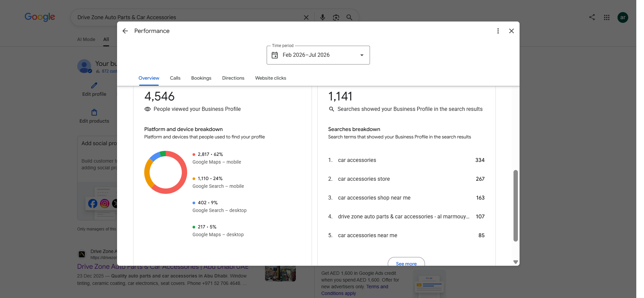Open the three-dot more options menu

498,31
